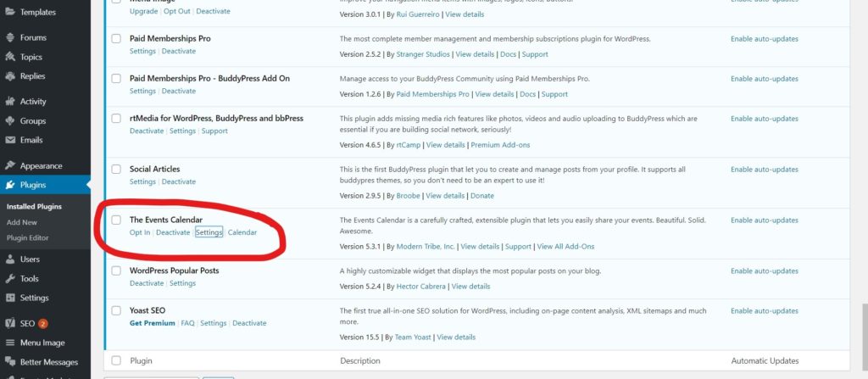Click the SEO notification badge showing 2
Image resolution: width=868 pixels, height=379 pixels.
(42, 324)
